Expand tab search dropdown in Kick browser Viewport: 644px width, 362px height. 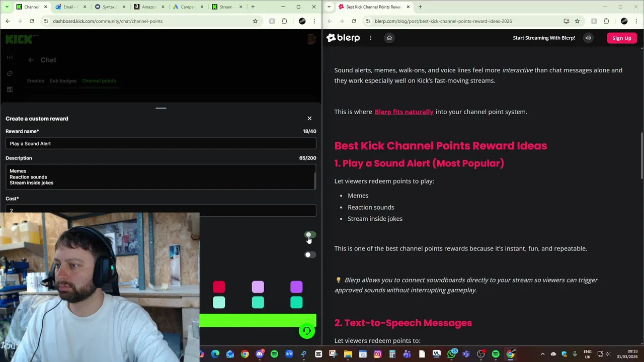(7, 7)
